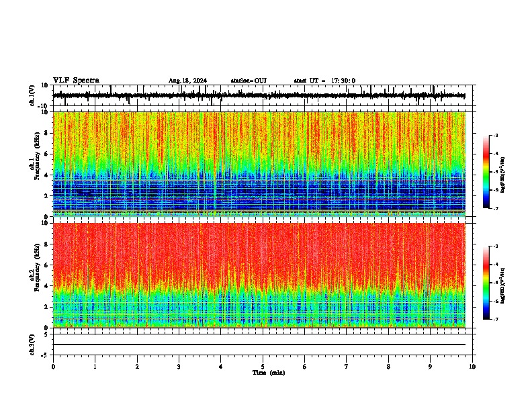This screenshot has width=532, height=411.
Task: Click the 10 minute tick label on time axis
Action: coord(472,366)
